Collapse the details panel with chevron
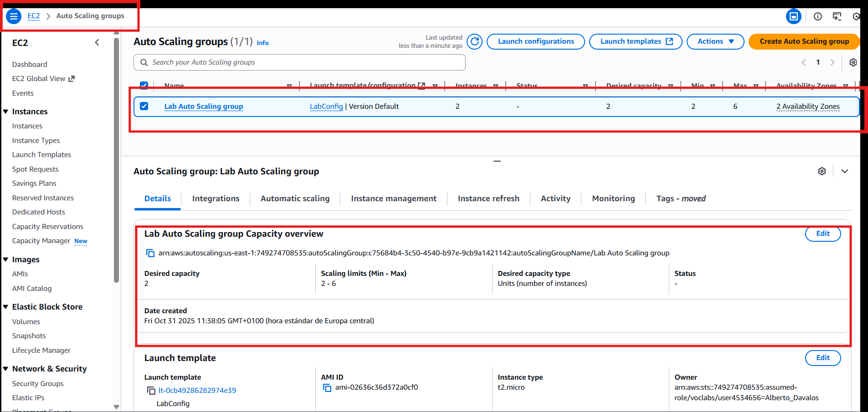This screenshot has width=868, height=412. click(x=844, y=171)
